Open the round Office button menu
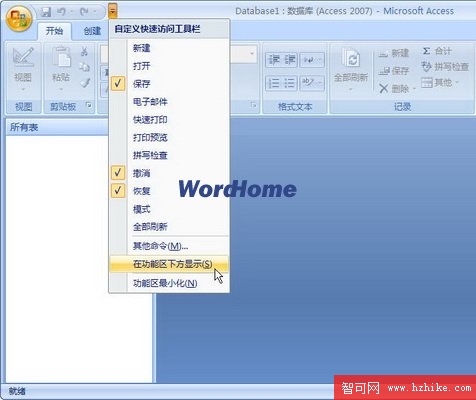Screen dimensions: 476x400 [19, 18]
